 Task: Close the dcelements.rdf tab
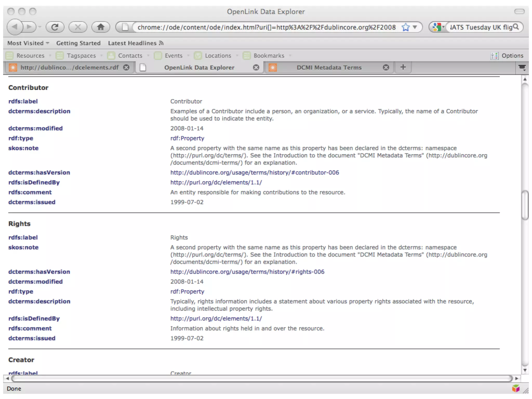point(126,68)
